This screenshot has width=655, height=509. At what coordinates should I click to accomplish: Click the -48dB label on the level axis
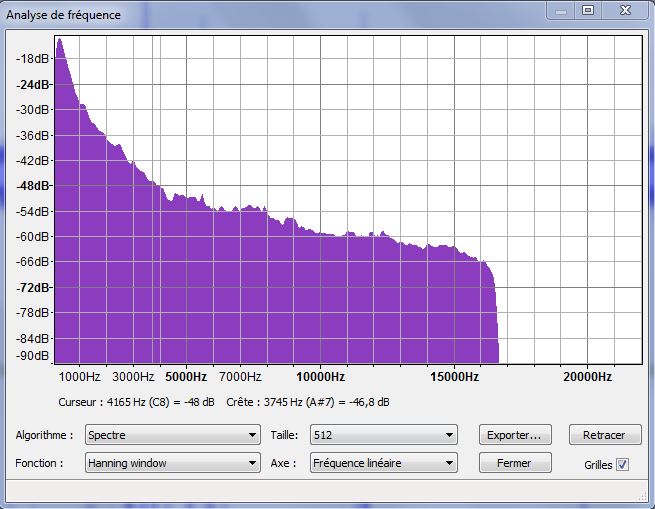32,186
